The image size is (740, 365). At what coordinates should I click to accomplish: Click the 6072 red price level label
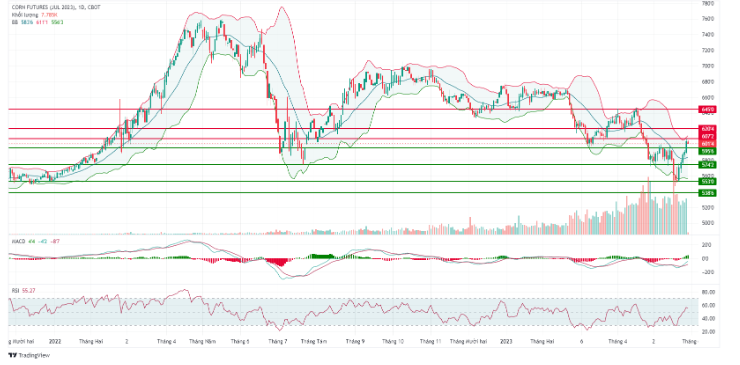(x=707, y=136)
